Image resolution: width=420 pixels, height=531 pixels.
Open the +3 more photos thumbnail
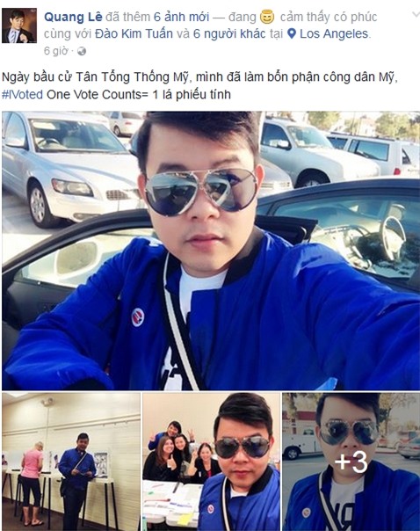coord(351,462)
